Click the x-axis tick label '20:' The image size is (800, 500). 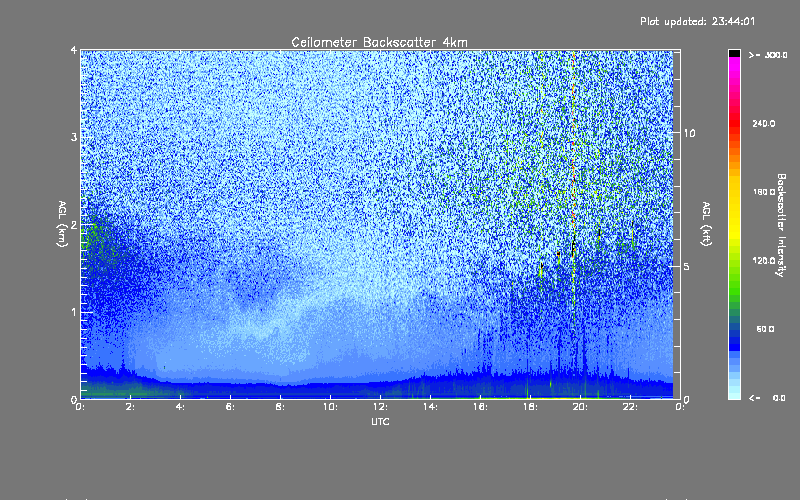pyautogui.click(x=580, y=407)
